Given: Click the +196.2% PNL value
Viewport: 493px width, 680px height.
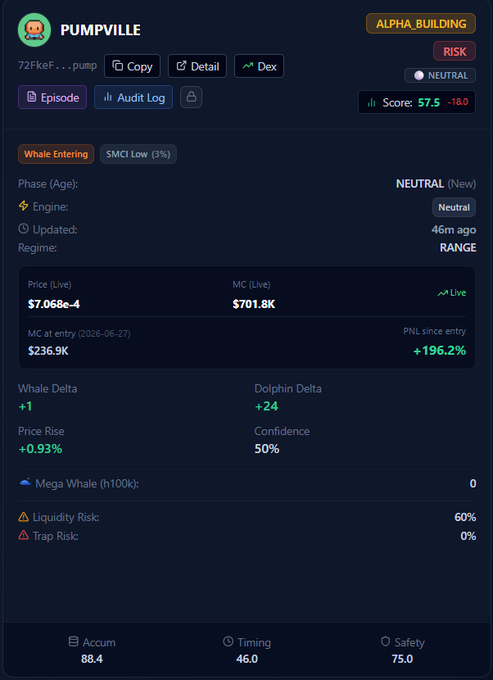Looking at the screenshot, I should coord(440,350).
